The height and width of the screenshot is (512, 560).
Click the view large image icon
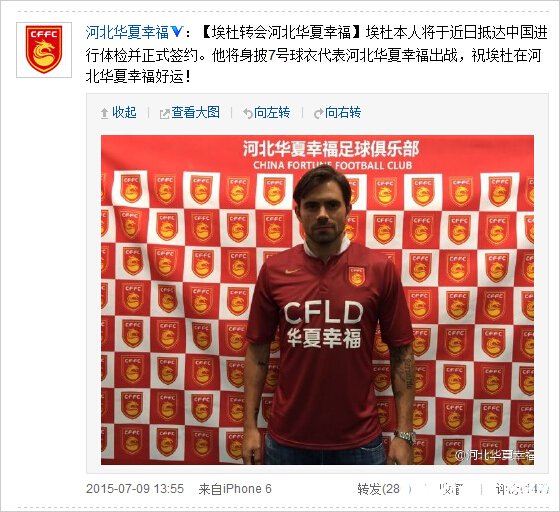point(164,114)
